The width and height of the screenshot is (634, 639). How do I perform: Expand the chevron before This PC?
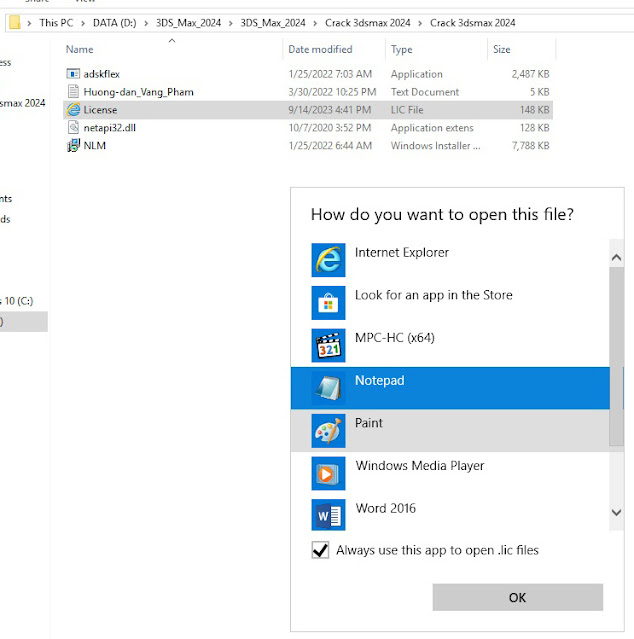[x=29, y=23]
